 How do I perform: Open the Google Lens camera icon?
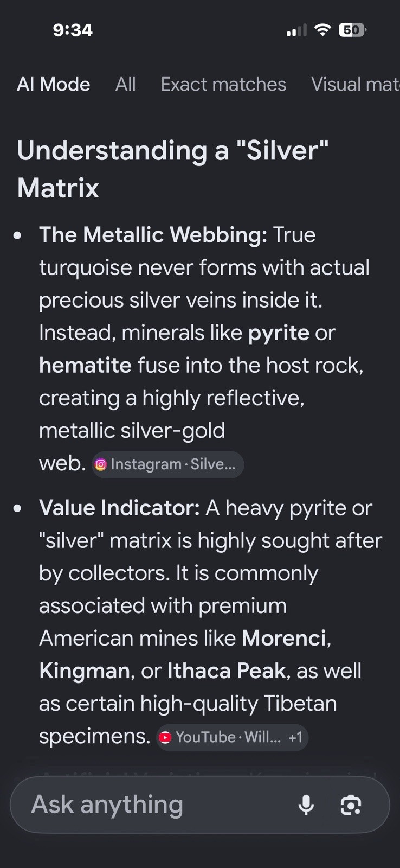pos(351,805)
